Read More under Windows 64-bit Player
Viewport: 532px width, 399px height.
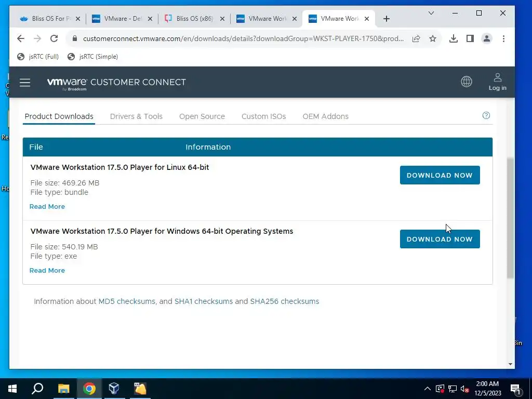(47, 270)
